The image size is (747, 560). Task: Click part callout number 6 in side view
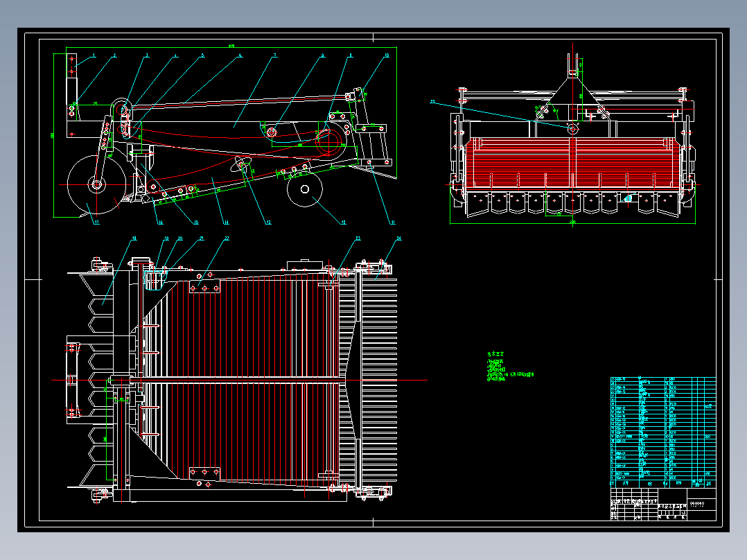240,55
